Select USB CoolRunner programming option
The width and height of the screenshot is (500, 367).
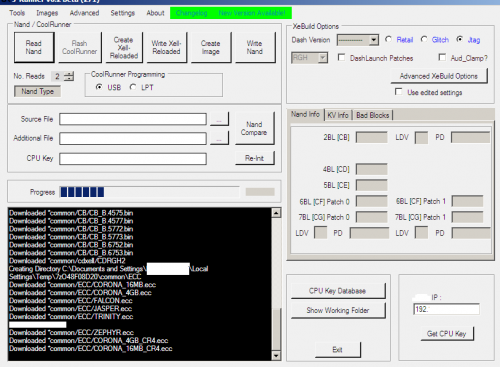99,87
